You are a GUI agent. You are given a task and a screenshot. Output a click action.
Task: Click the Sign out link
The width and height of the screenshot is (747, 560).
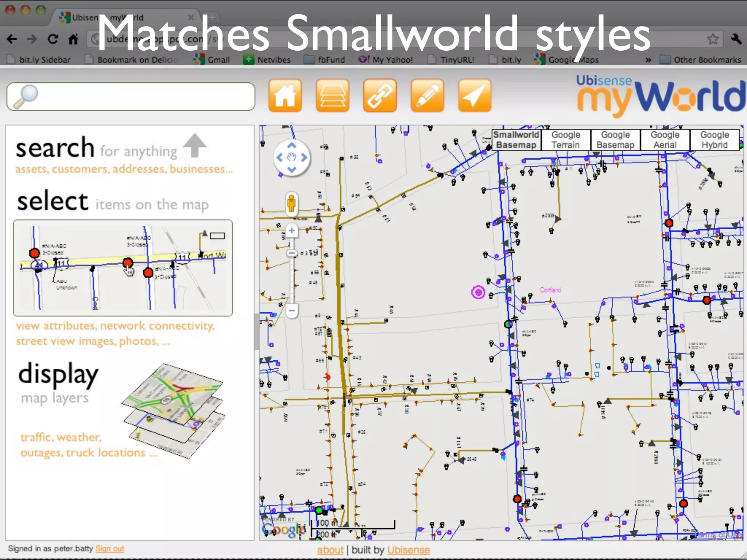pyautogui.click(x=110, y=548)
